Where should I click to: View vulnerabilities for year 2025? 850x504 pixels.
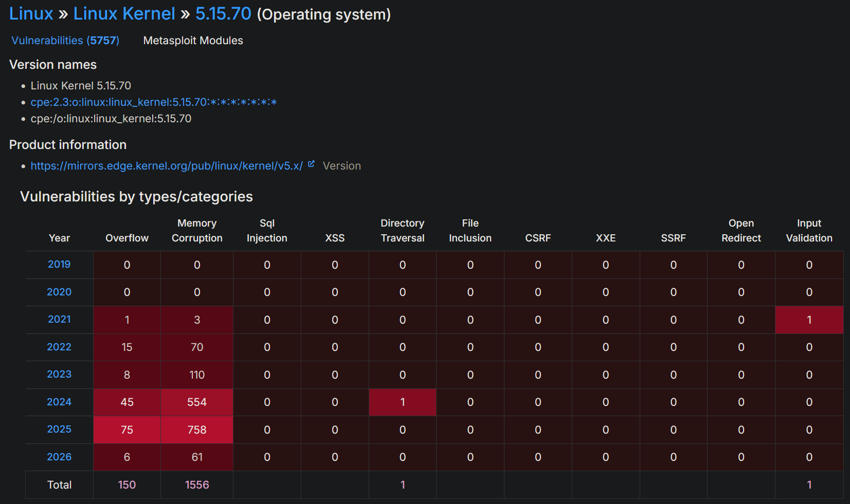59,429
